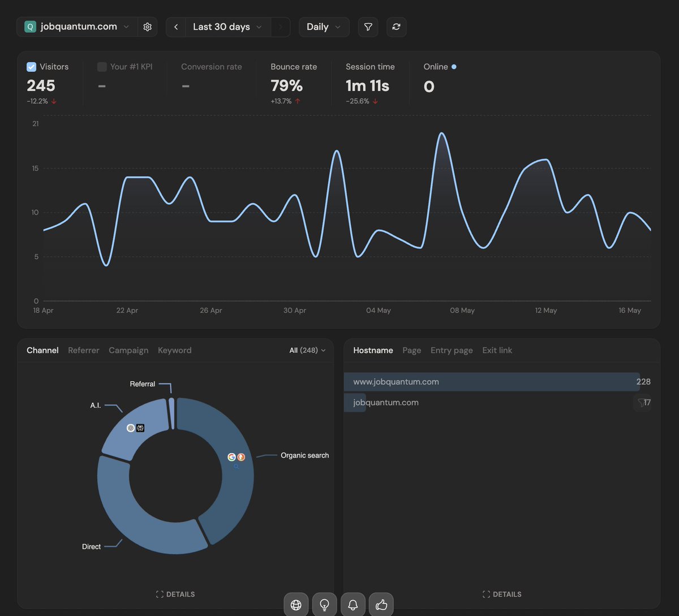Go to the next date period arrow
The width and height of the screenshot is (679, 616).
[280, 27]
